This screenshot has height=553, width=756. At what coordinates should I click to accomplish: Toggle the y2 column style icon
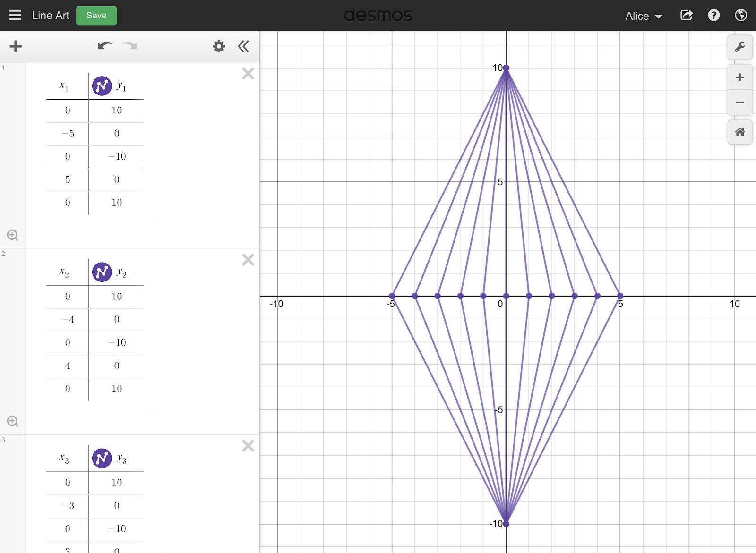[x=102, y=272]
